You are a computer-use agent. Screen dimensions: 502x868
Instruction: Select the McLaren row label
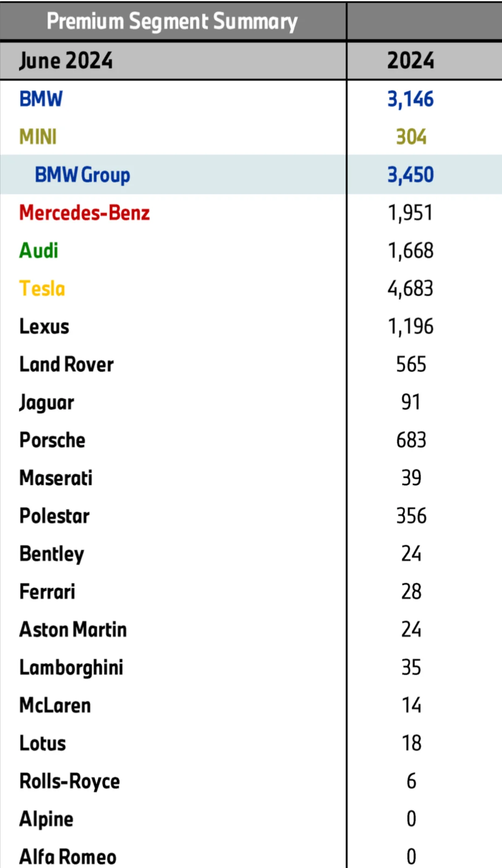coord(55,705)
